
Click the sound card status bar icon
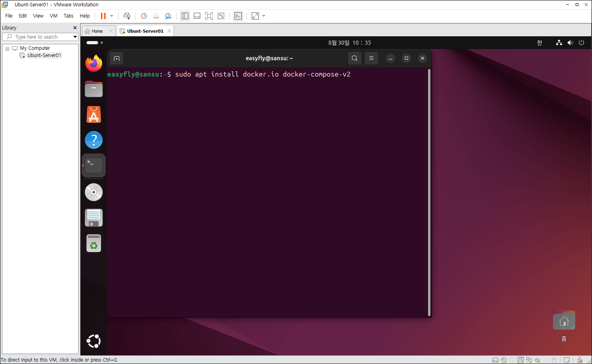tap(537, 360)
